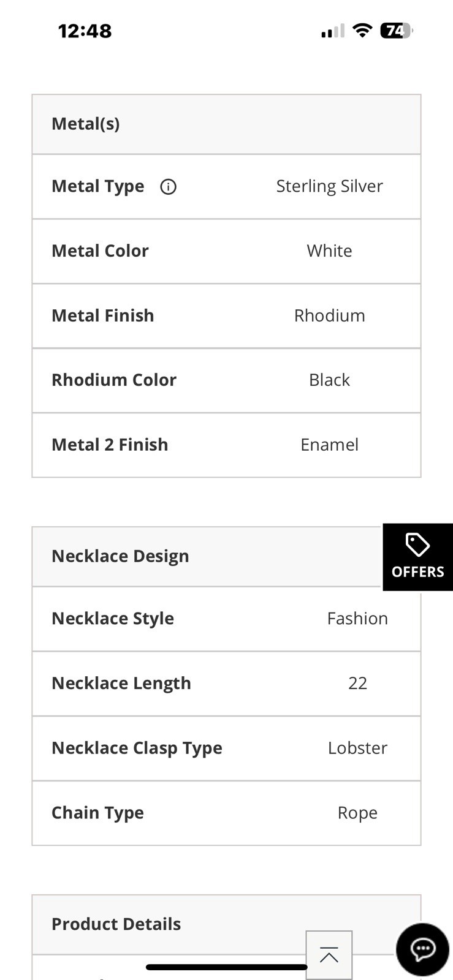
Task: Tap the Sterling Silver value
Action: click(x=329, y=186)
